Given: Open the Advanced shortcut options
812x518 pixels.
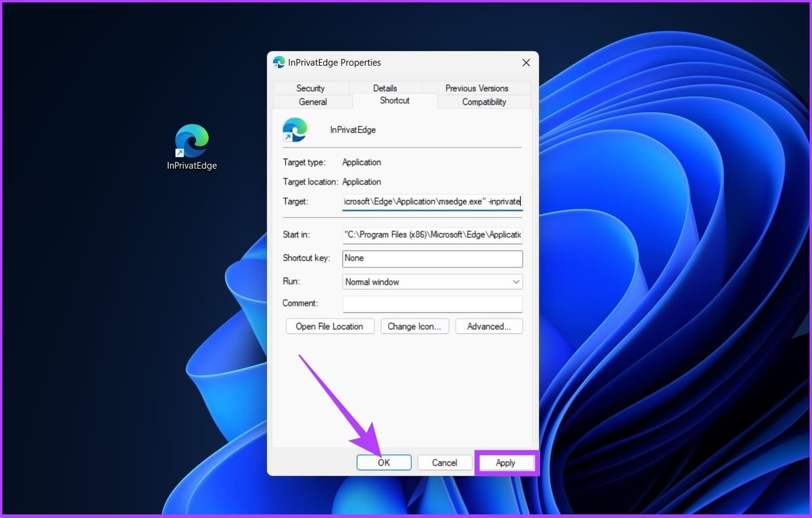Looking at the screenshot, I should tap(489, 326).
